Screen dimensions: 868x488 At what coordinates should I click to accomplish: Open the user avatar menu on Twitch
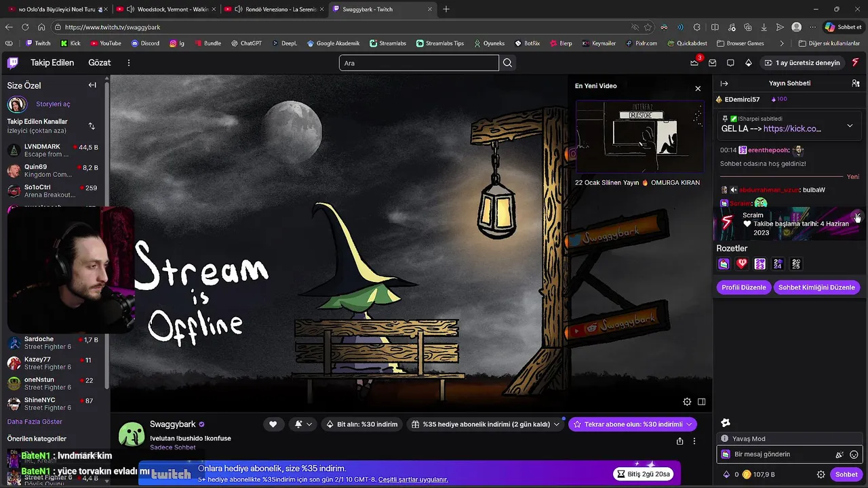[x=855, y=62]
